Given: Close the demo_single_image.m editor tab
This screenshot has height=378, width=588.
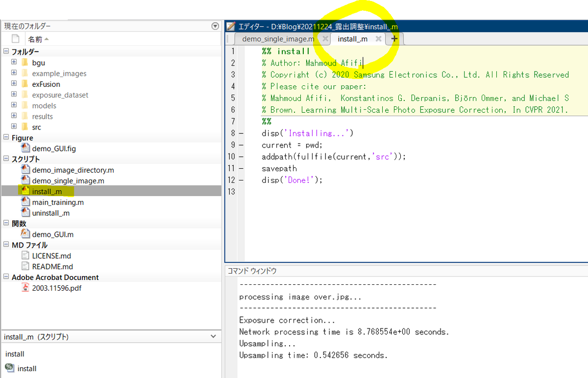Looking at the screenshot, I should [325, 39].
